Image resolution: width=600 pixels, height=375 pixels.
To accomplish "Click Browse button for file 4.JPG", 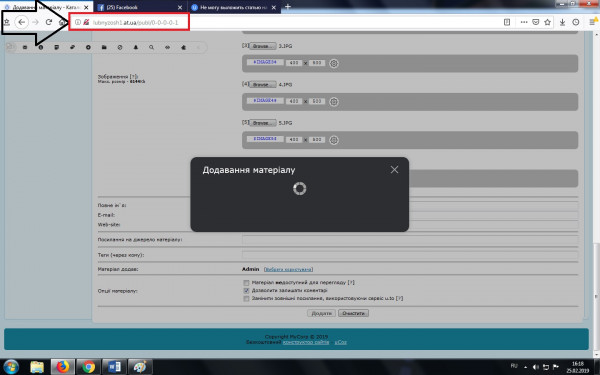I will click(263, 84).
